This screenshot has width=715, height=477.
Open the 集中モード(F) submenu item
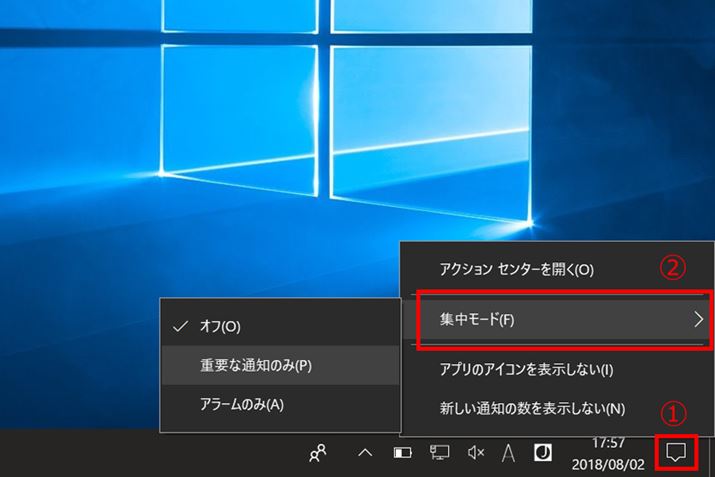(x=557, y=319)
